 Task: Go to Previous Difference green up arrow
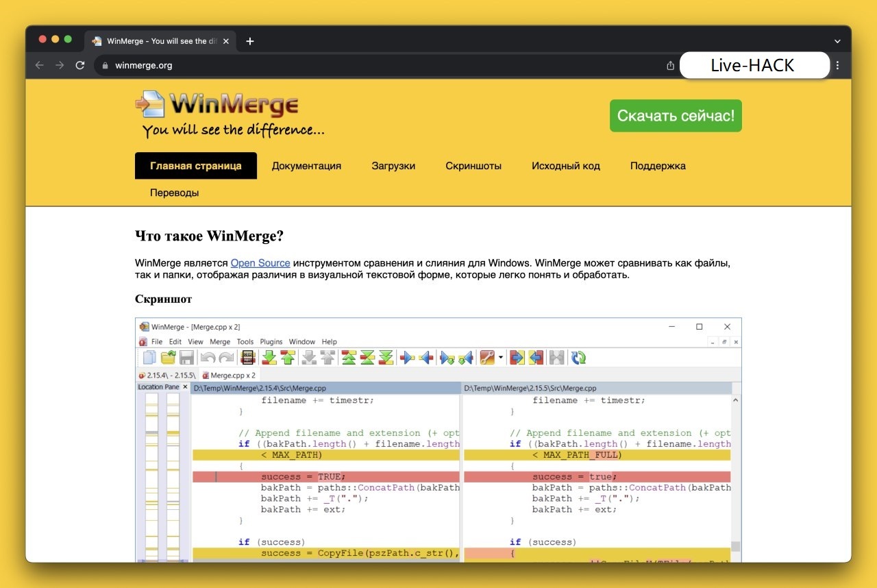(288, 358)
